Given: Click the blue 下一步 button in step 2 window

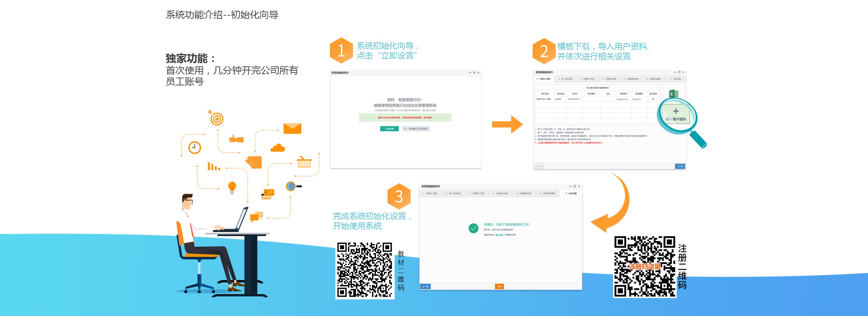Looking at the screenshot, I should [680, 166].
